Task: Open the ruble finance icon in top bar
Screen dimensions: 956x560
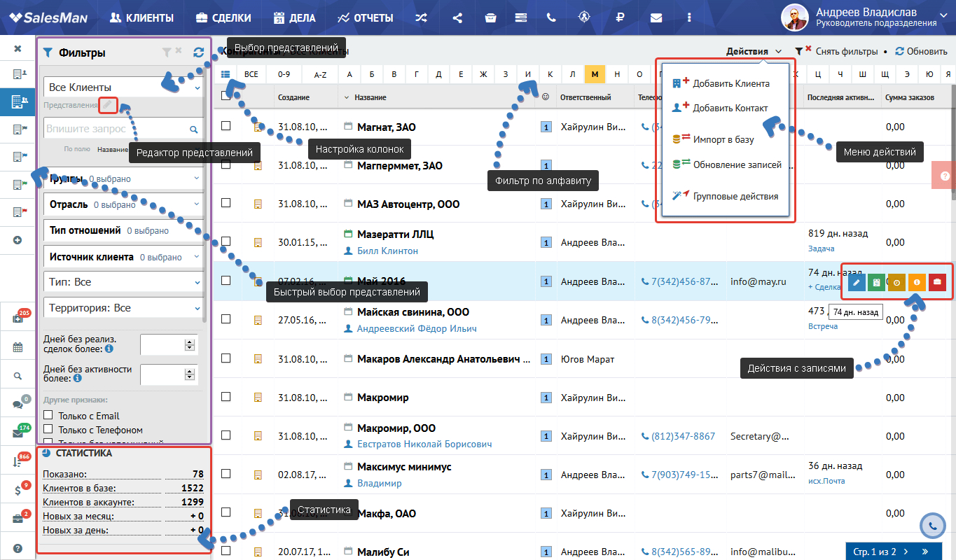Action: [619, 17]
